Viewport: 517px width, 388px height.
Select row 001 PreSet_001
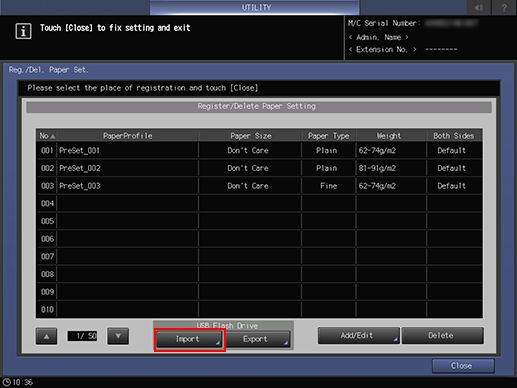tap(259, 150)
